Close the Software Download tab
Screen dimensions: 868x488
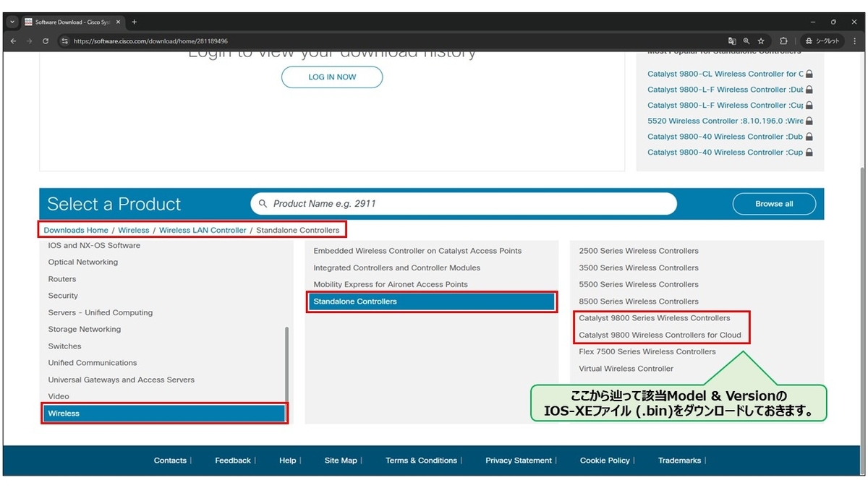pos(119,22)
